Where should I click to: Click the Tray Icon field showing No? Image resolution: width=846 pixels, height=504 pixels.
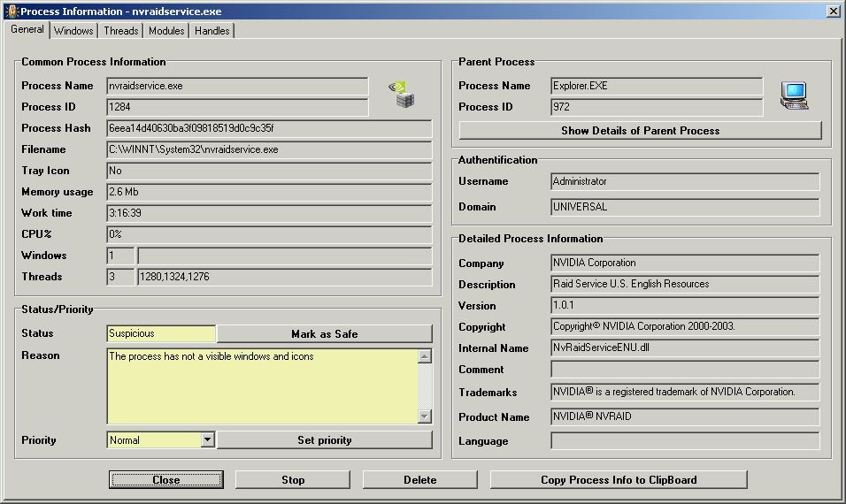(269, 171)
